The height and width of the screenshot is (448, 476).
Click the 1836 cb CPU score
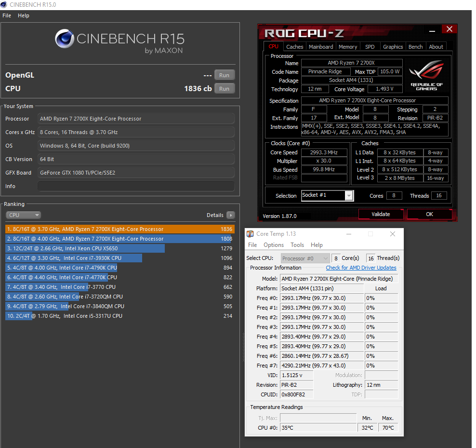[x=198, y=89]
